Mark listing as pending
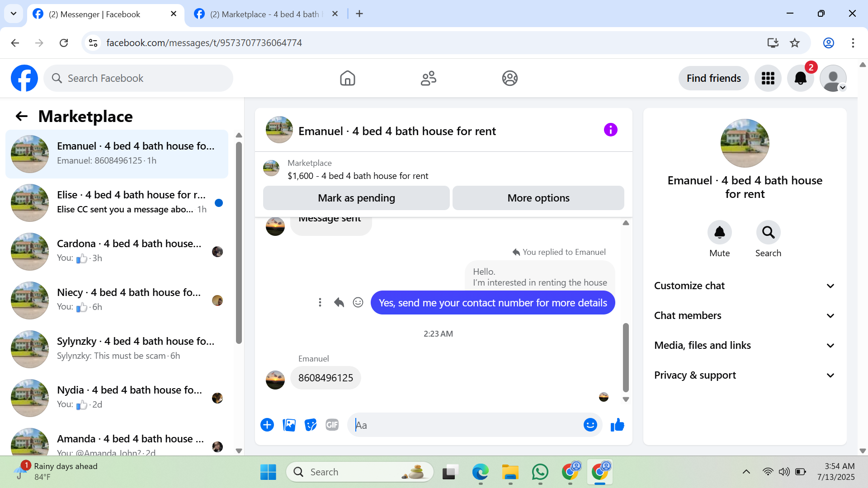The height and width of the screenshot is (488, 868). [356, 198]
